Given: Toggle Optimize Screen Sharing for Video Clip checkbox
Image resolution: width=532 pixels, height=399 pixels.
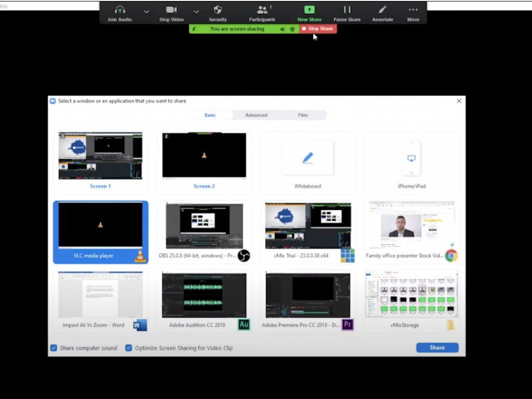Looking at the screenshot, I should tap(129, 348).
